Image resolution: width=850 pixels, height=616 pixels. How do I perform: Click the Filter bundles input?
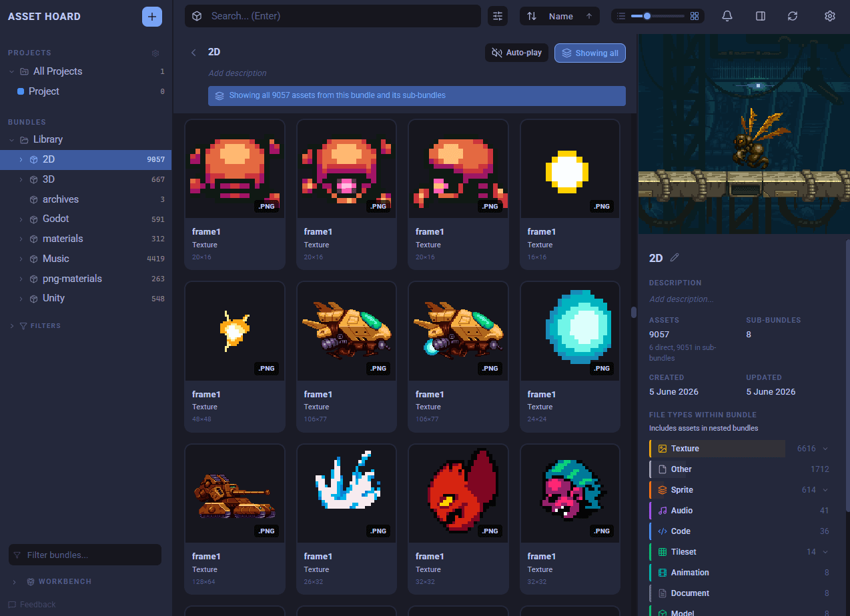pyautogui.click(x=85, y=555)
